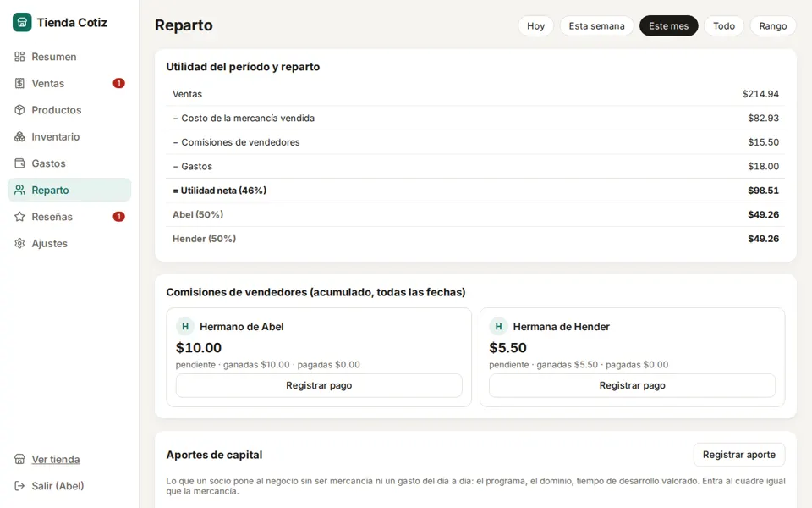Viewport: 812px width, 508px height.
Task: Click the Registrar aporte button
Action: [739, 455]
